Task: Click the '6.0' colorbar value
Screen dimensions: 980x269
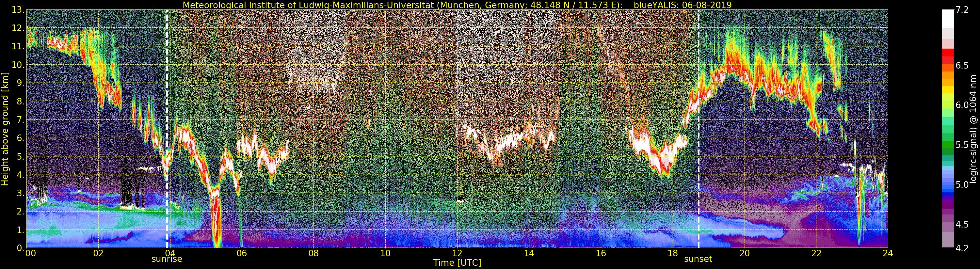Action: tap(962, 105)
